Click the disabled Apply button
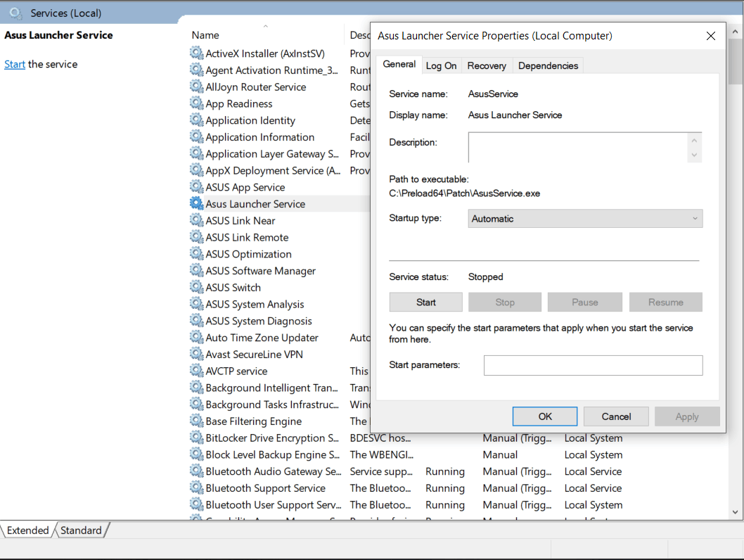 (687, 416)
